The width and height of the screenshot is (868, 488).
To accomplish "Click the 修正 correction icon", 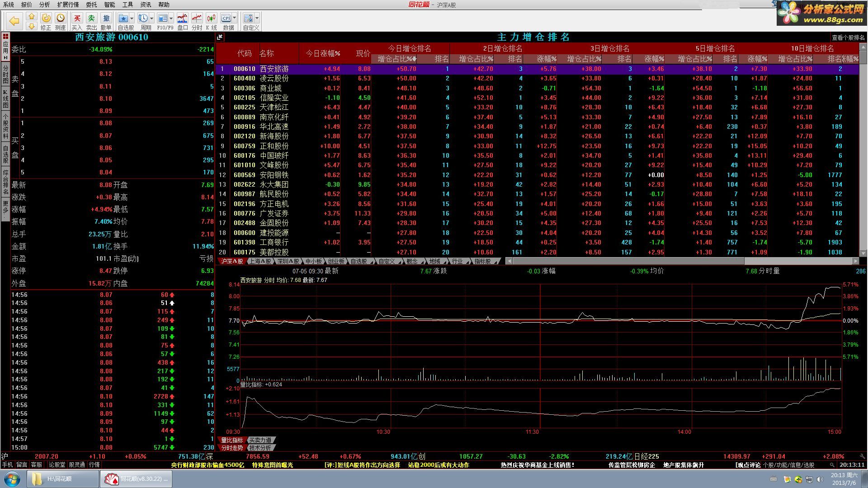I will (46, 18).
